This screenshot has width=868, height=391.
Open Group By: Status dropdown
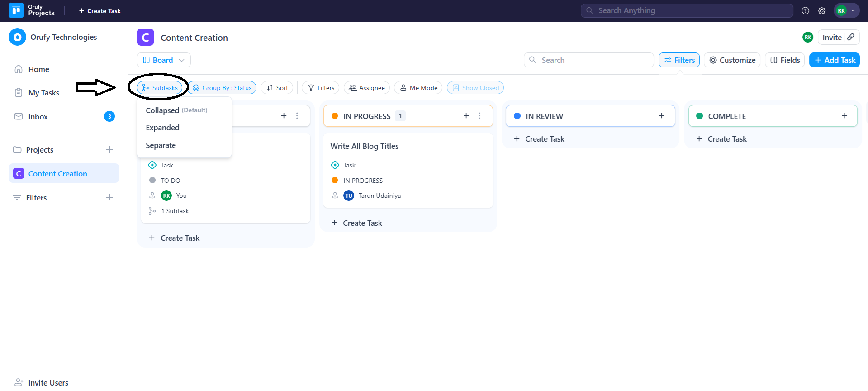pos(222,88)
